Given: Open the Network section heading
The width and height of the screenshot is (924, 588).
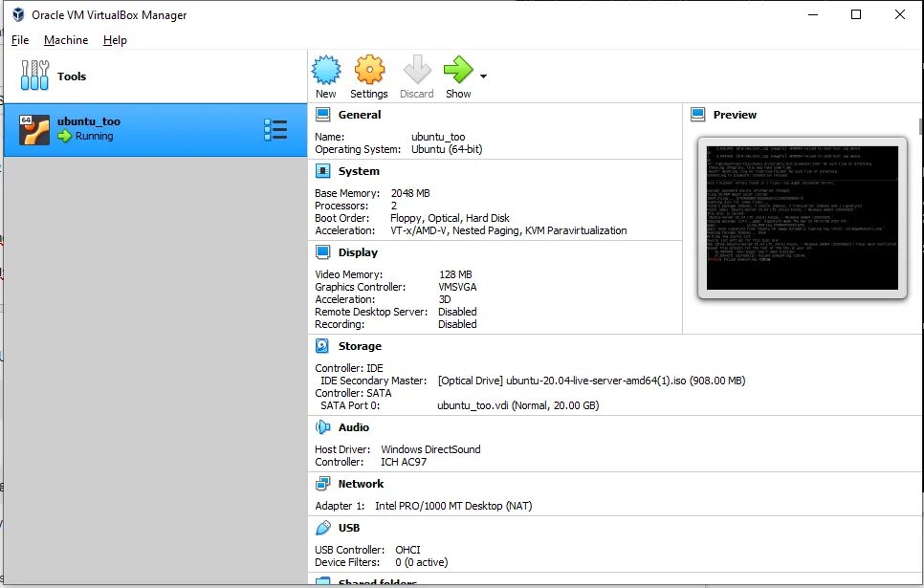Looking at the screenshot, I should pyautogui.click(x=361, y=484).
